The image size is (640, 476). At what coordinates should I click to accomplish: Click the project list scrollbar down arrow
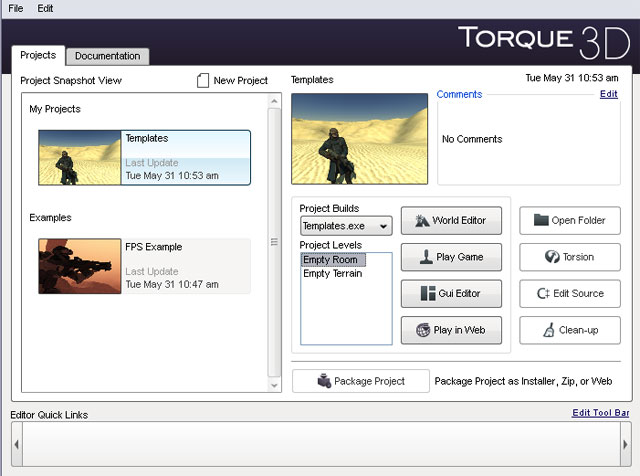click(275, 385)
